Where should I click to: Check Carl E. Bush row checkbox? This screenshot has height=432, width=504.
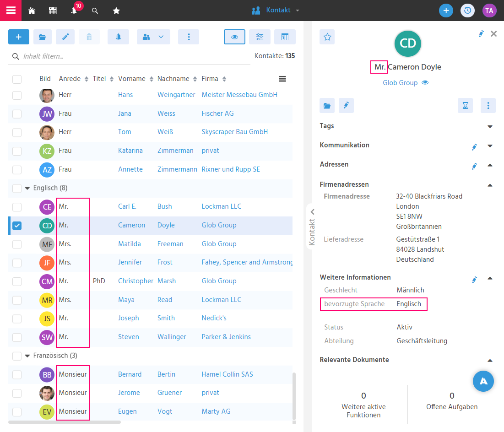click(x=17, y=207)
